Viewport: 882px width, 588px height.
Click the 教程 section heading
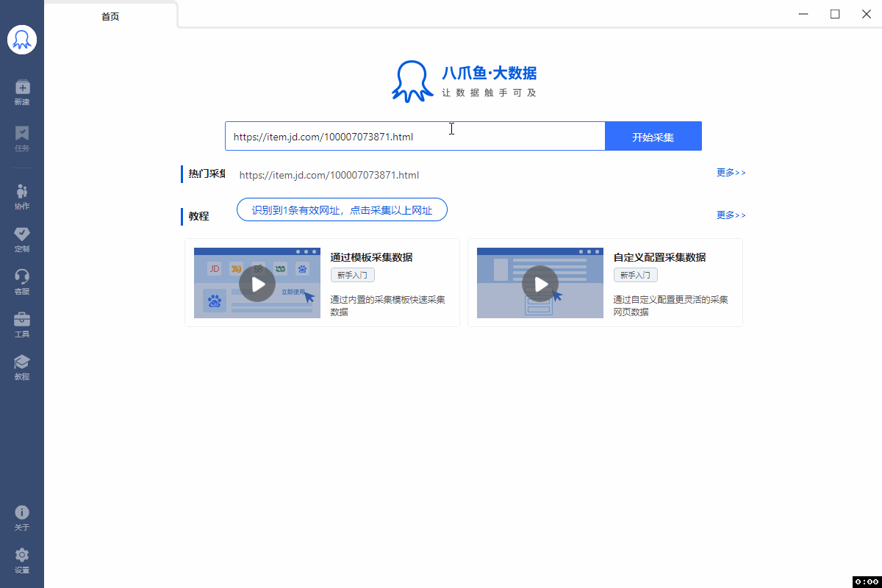[198, 216]
